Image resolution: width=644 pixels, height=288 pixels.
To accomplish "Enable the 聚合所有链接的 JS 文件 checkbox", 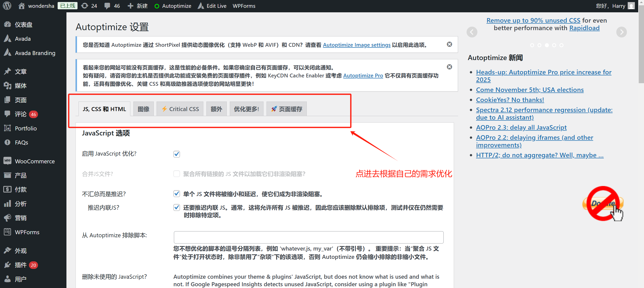I will [176, 174].
